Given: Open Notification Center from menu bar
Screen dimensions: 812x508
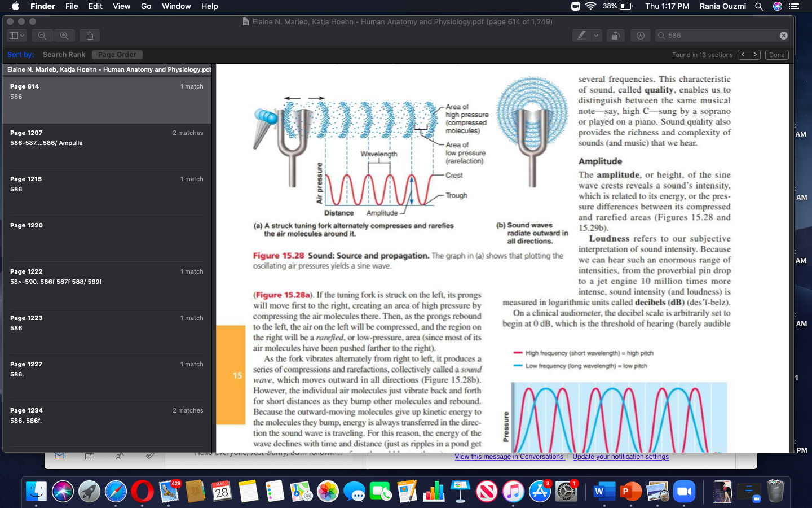Looking at the screenshot, I should pyautogui.click(x=794, y=6).
